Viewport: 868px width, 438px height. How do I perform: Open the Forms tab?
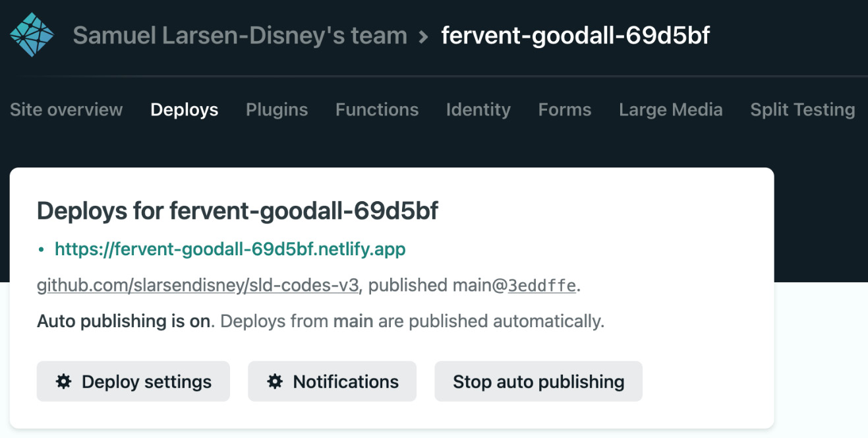[564, 109]
